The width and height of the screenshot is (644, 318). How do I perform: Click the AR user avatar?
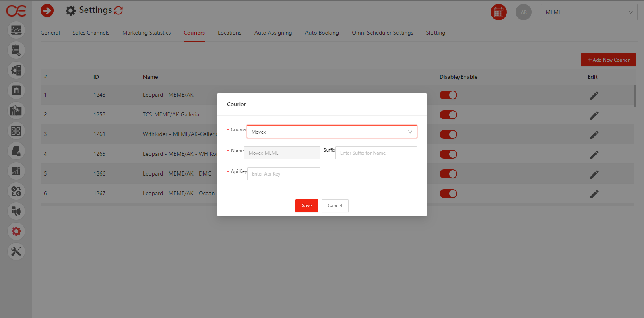(x=523, y=12)
